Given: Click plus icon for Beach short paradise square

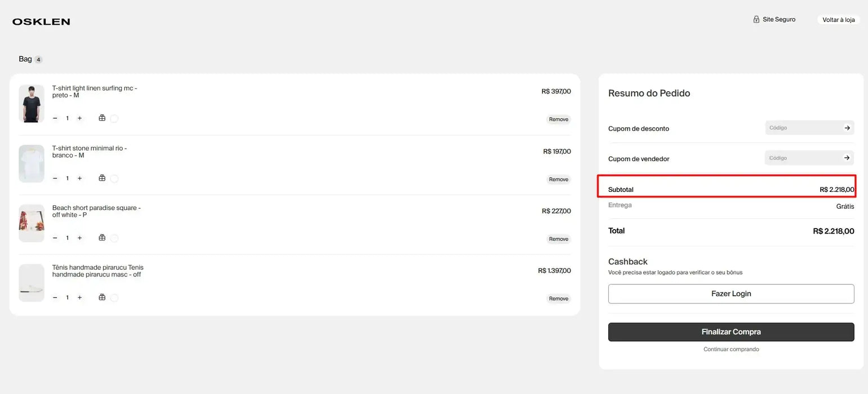Looking at the screenshot, I should pyautogui.click(x=79, y=238).
